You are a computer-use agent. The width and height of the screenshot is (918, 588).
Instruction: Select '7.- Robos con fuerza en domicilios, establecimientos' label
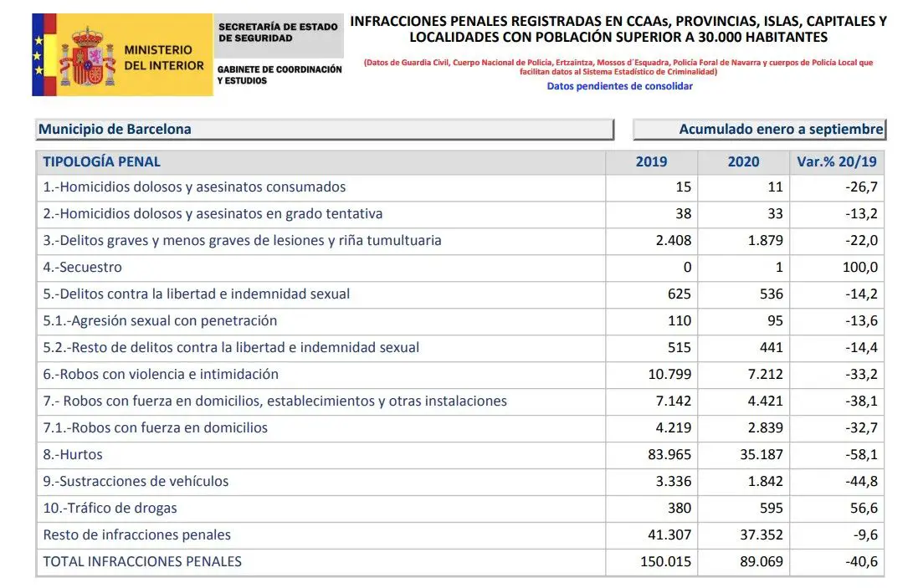click(x=274, y=401)
